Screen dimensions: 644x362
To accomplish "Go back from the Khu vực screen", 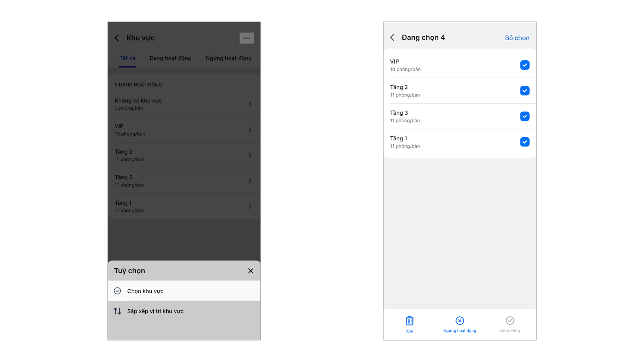I will click(117, 38).
